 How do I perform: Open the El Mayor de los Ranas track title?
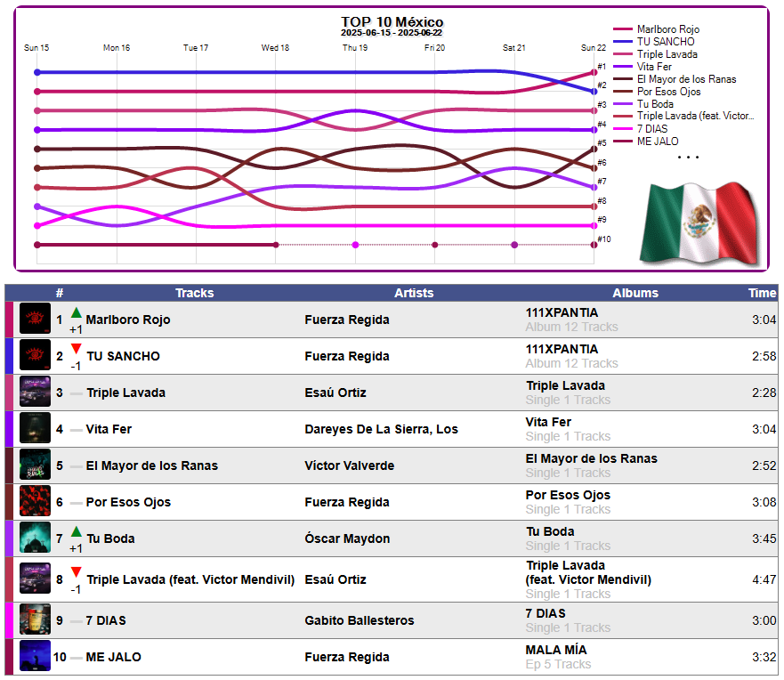[152, 465]
